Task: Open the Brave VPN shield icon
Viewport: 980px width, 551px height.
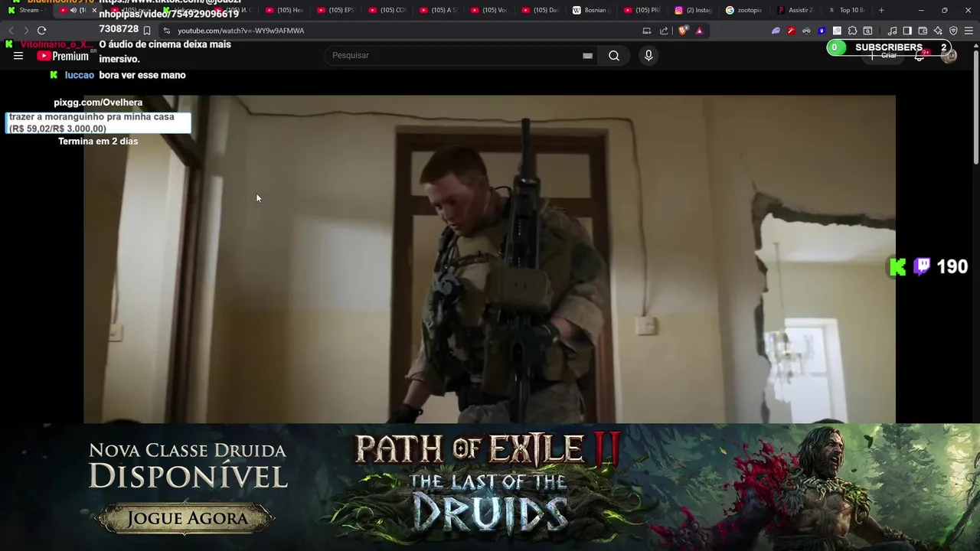Action: [x=953, y=31]
